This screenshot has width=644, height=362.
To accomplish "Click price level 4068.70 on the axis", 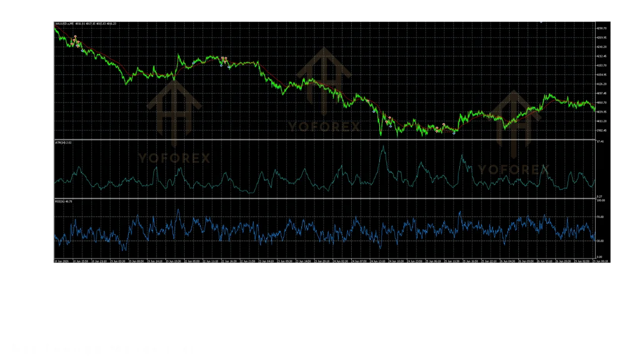I will point(601,103).
